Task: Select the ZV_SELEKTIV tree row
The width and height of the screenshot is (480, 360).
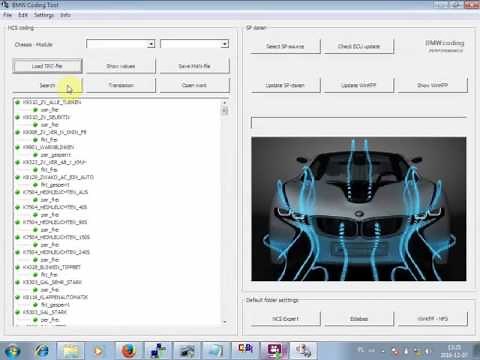Action: coord(46,117)
